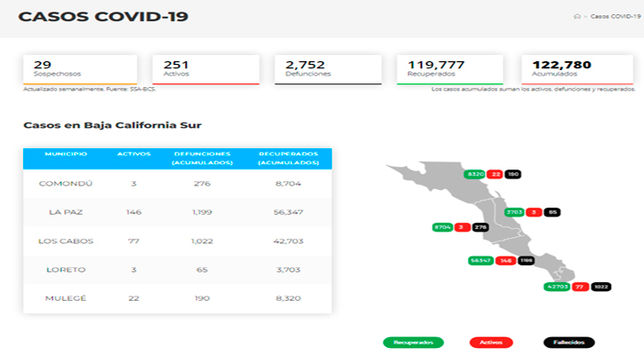Click the home icon in breadcrumb
The height and width of the screenshot is (355, 644).
(x=577, y=16)
